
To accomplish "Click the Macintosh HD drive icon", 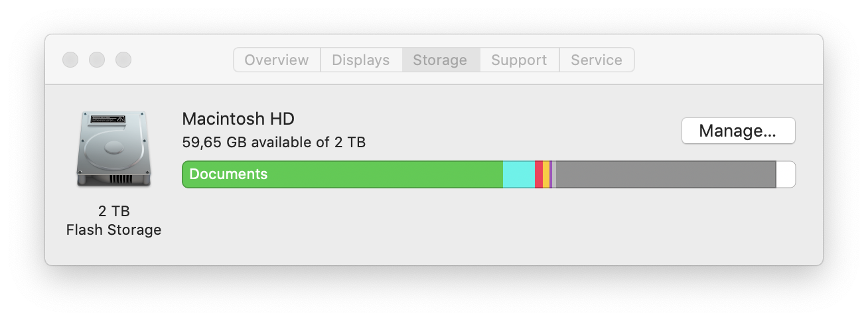I will [x=113, y=149].
